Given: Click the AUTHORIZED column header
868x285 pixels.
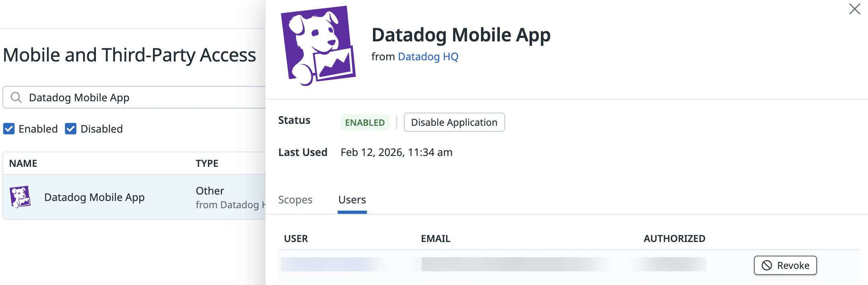Looking at the screenshot, I should click(674, 238).
